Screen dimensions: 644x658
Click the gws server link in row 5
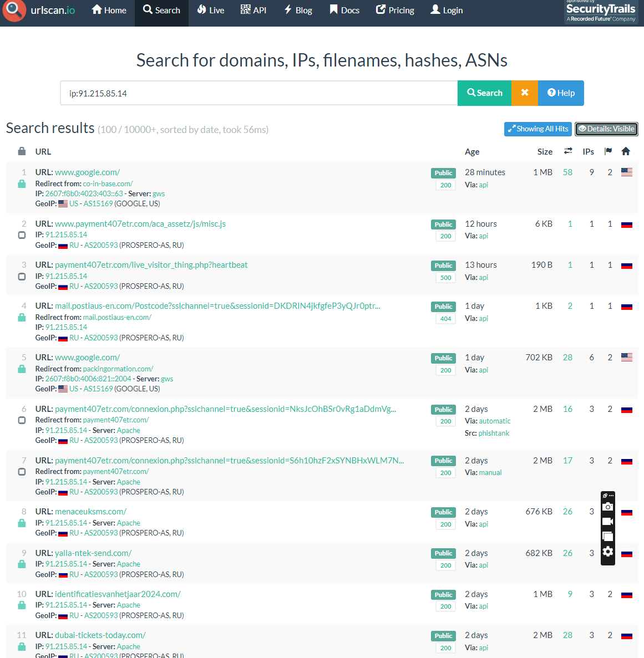coord(167,379)
